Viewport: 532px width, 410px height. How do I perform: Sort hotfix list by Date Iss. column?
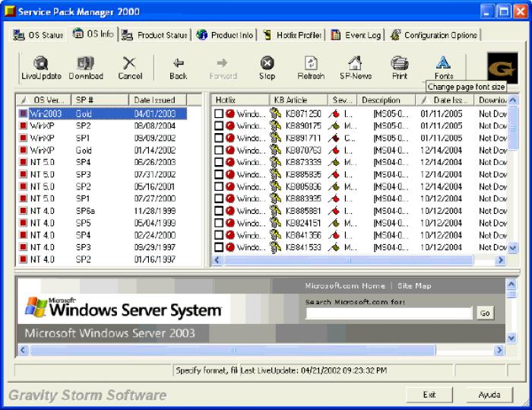point(445,100)
